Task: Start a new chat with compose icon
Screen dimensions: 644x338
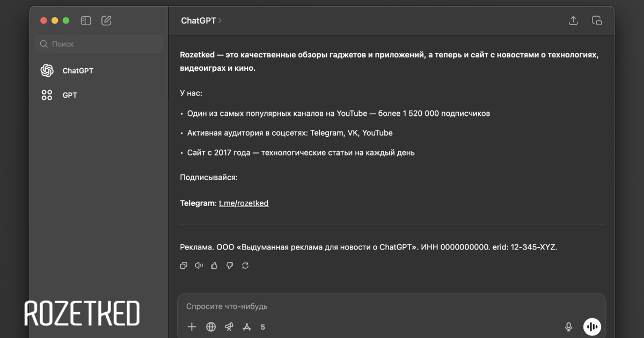Action: coord(106,21)
